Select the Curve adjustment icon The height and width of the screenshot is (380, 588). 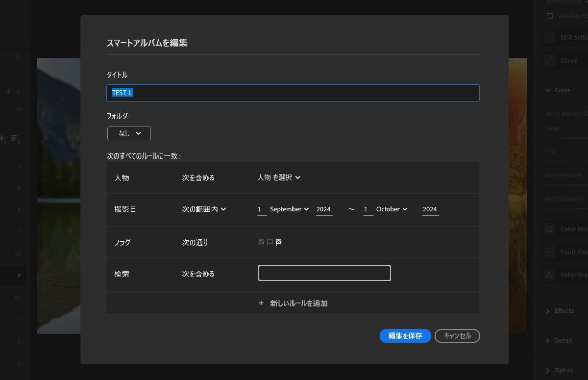coord(549,60)
